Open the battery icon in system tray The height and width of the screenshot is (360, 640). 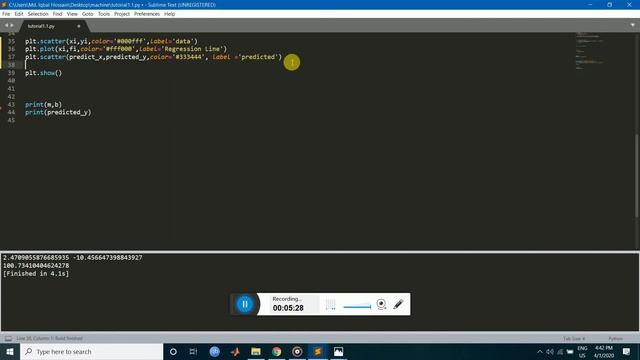click(x=570, y=351)
